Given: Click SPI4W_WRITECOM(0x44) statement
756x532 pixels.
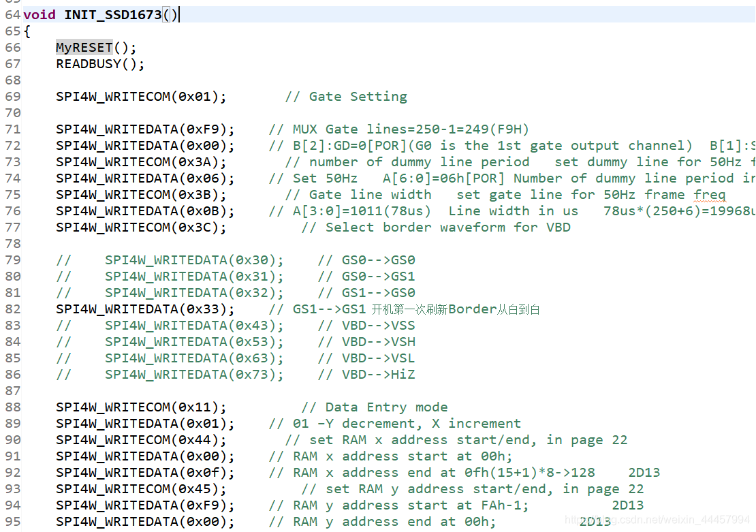Looking at the screenshot, I should [x=141, y=440].
